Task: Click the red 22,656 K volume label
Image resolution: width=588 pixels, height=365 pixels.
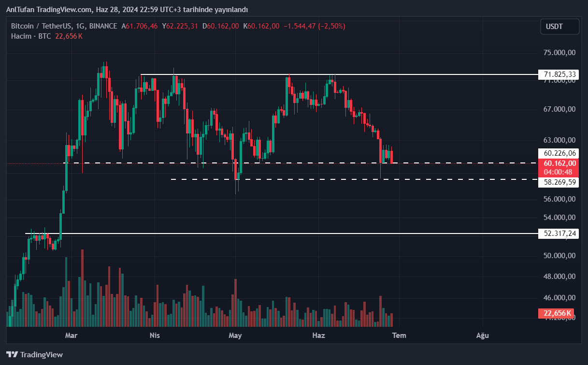Action: [557, 314]
